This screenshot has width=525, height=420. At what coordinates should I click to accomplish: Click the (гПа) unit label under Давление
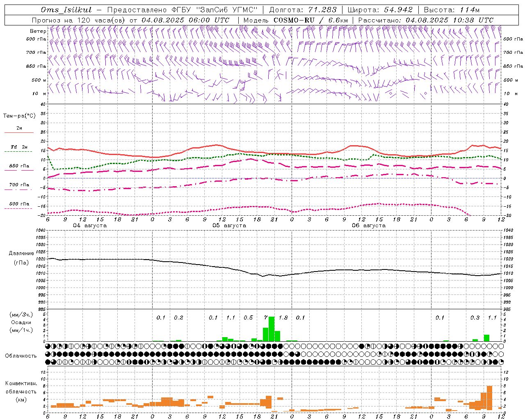pos(21,262)
